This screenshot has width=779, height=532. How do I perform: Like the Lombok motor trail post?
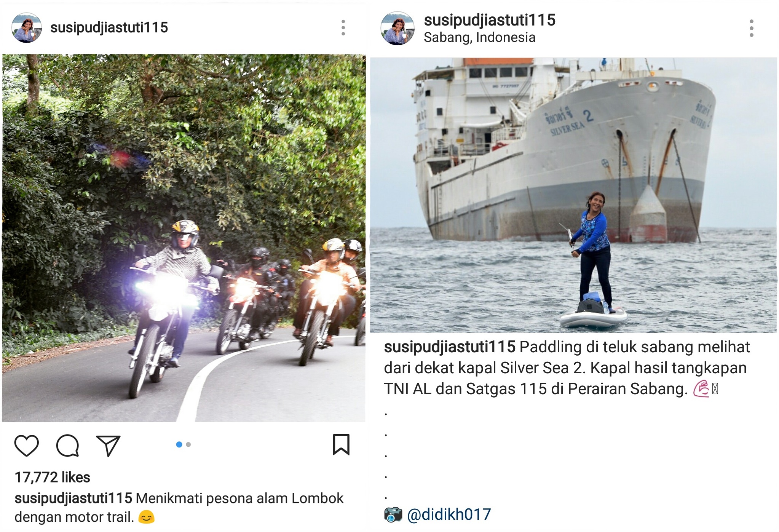click(26, 445)
